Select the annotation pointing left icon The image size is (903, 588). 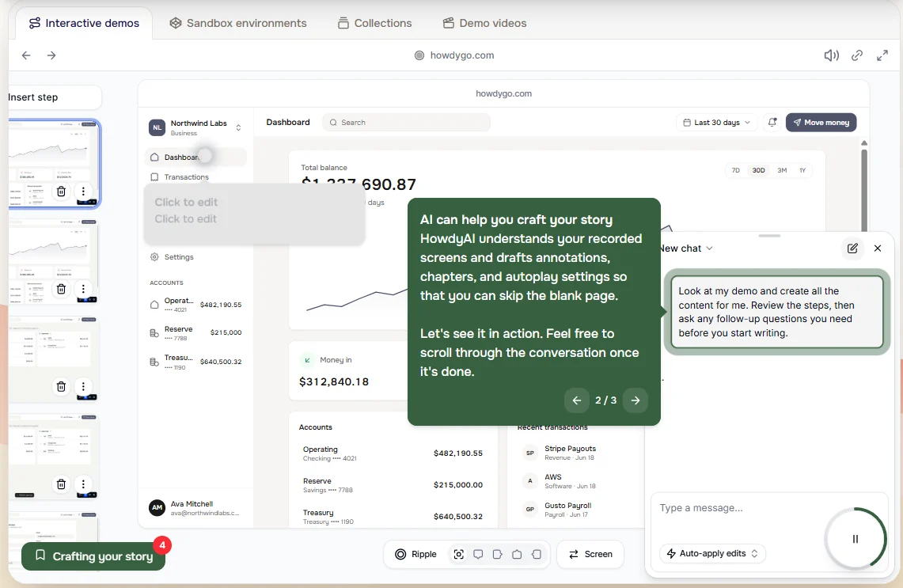point(536,554)
